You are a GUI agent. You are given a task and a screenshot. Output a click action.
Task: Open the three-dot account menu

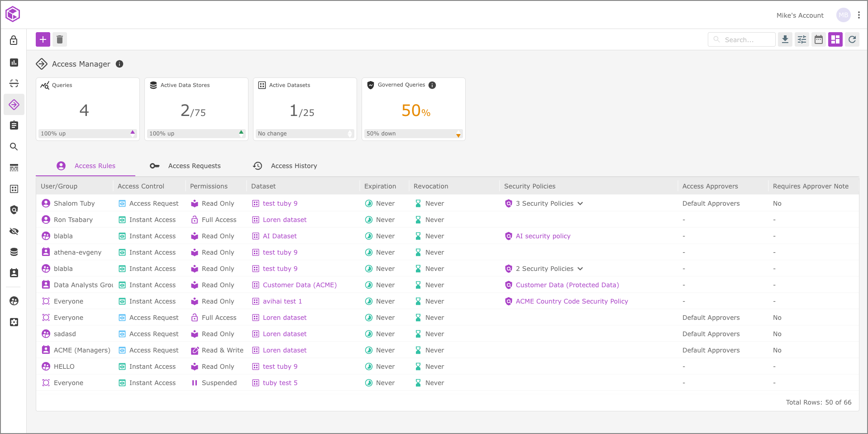pos(859,15)
